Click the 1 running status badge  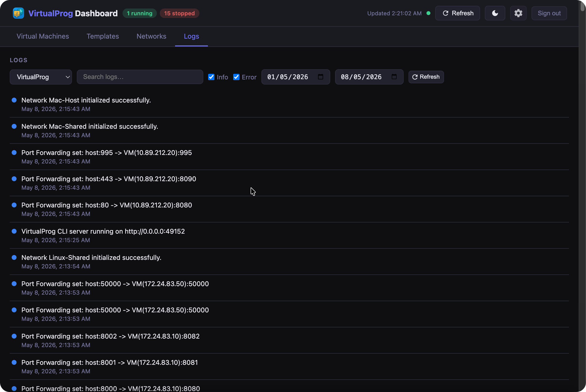point(140,13)
